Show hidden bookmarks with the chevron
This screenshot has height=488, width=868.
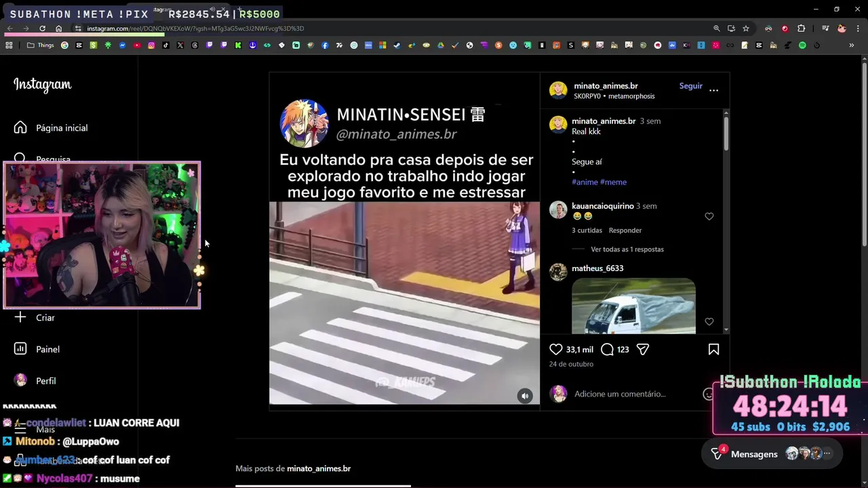[851, 45]
